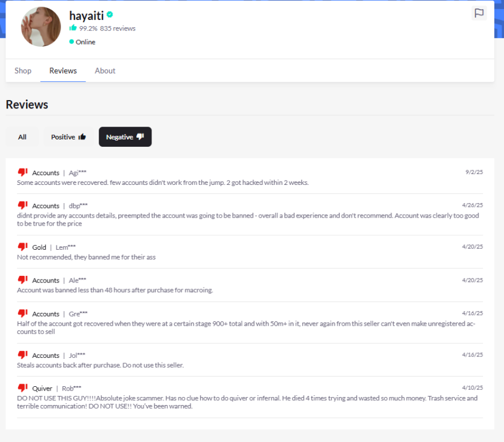Click reviewer name Jol***
The image size is (504, 442).
tap(77, 355)
